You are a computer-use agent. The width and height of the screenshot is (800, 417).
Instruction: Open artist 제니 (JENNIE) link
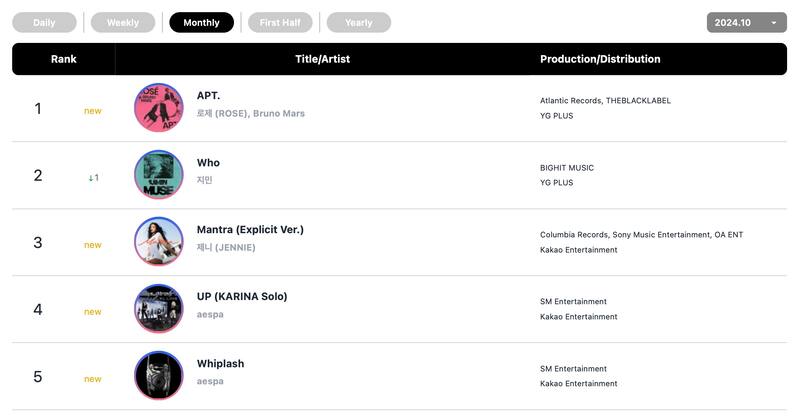click(x=226, y=248)
